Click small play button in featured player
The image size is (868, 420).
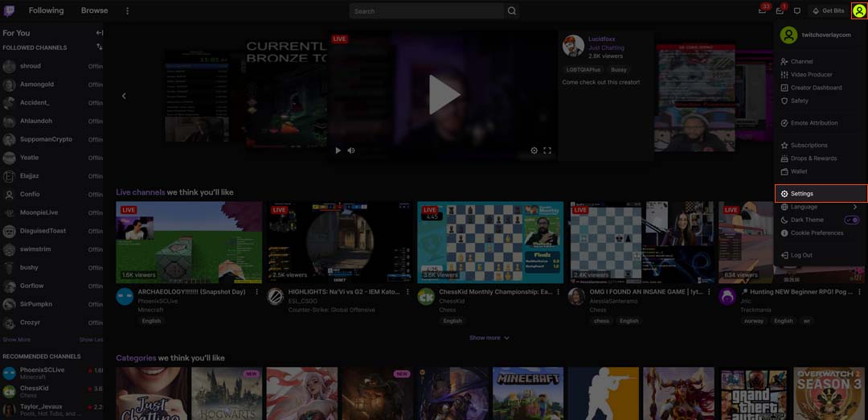click(338, 150)
